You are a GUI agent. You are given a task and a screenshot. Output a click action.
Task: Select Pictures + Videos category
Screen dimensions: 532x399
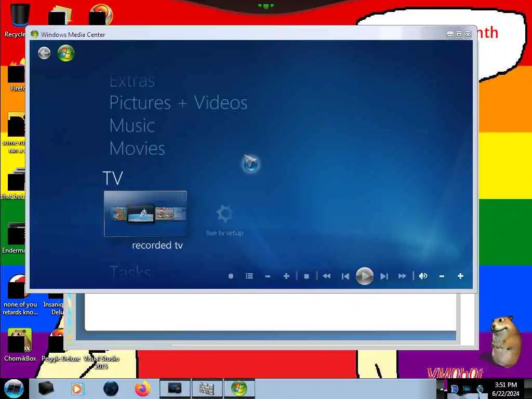[179, 102]
